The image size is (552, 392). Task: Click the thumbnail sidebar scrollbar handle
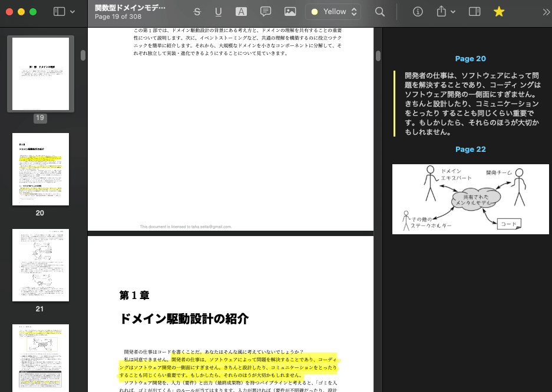[x=83, y=55]
